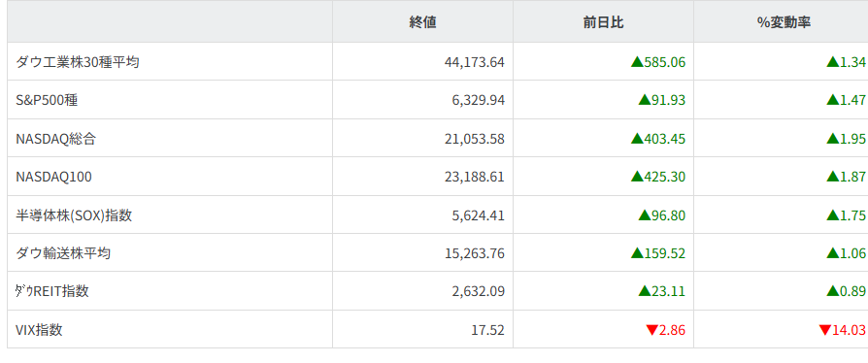The image size is (868, 363).
Task: Click the ダウ工業株30種平均 row label
Action: pyautogui.click(x=78, y=62)
